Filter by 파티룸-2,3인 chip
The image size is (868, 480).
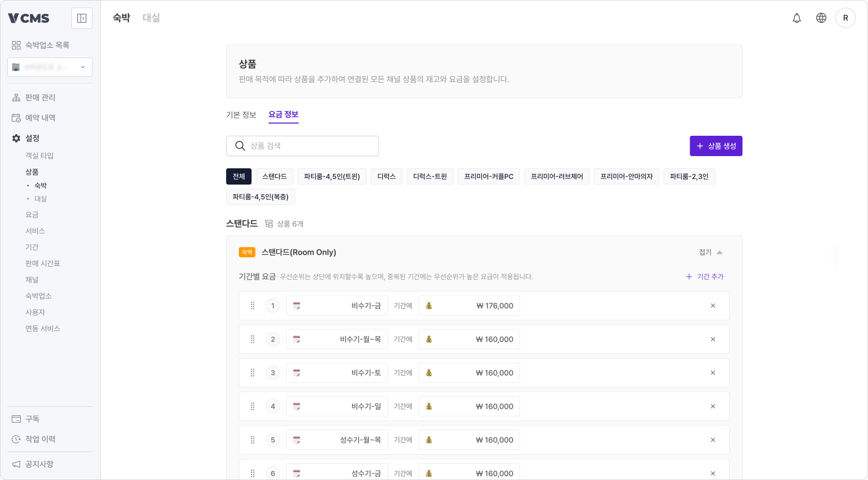689,176
